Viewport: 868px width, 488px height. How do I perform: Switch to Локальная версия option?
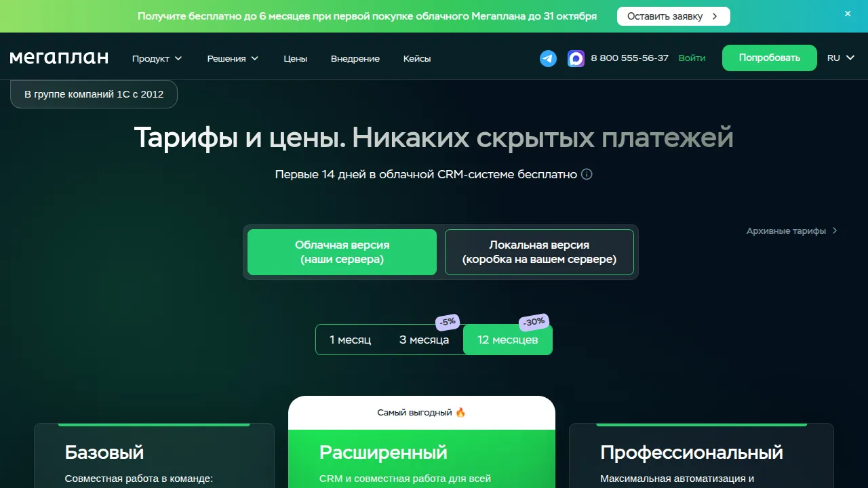pyautogui.click(x=539, y=252)
